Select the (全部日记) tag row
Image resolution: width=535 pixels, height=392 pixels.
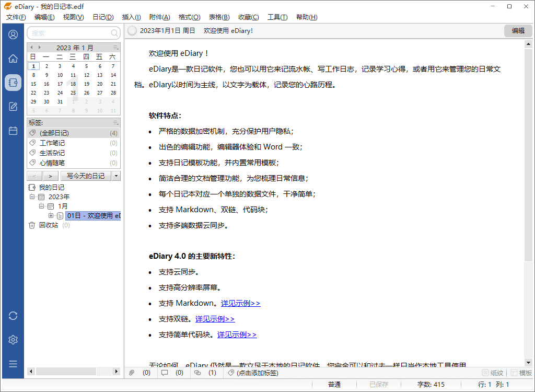tap(74, 133)
